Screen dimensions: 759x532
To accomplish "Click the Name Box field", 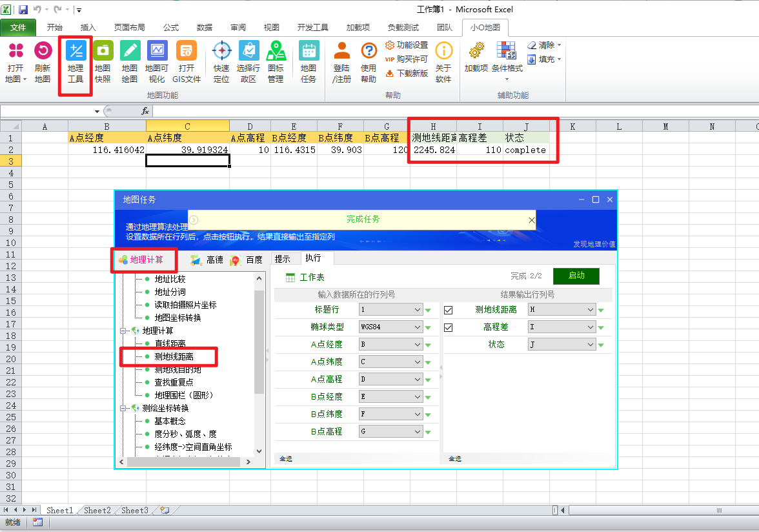I will [x=50, y=111].
